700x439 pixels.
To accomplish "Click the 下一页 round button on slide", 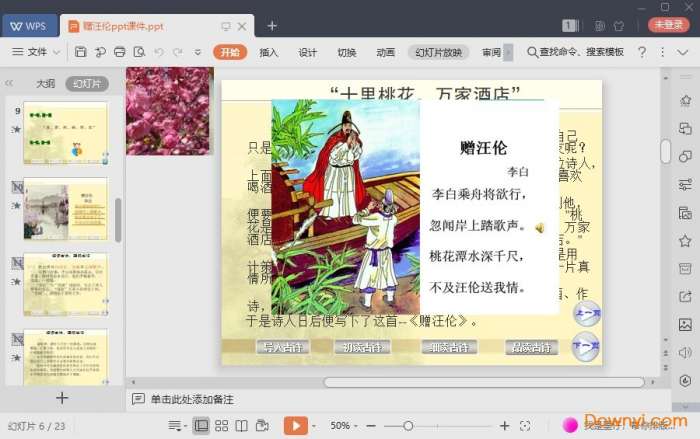I will tap(586, 347).
